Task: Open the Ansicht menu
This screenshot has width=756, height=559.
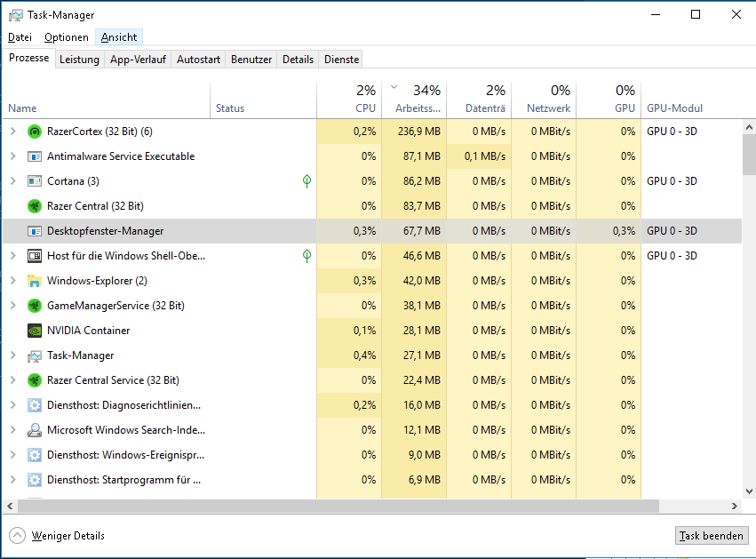Action: coord(119,37)
